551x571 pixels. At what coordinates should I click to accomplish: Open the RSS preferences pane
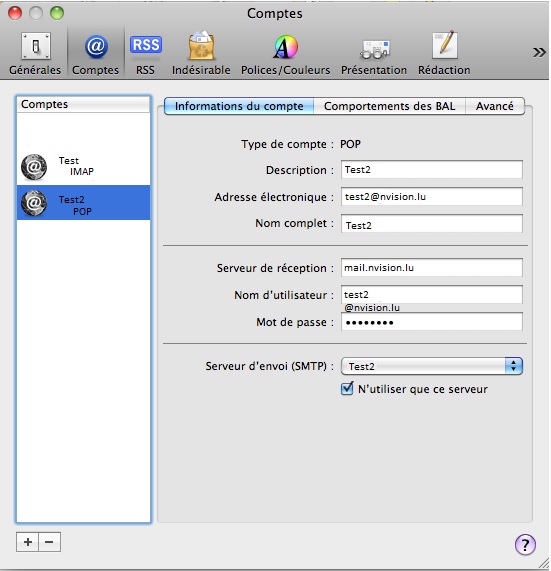(145, 54)
